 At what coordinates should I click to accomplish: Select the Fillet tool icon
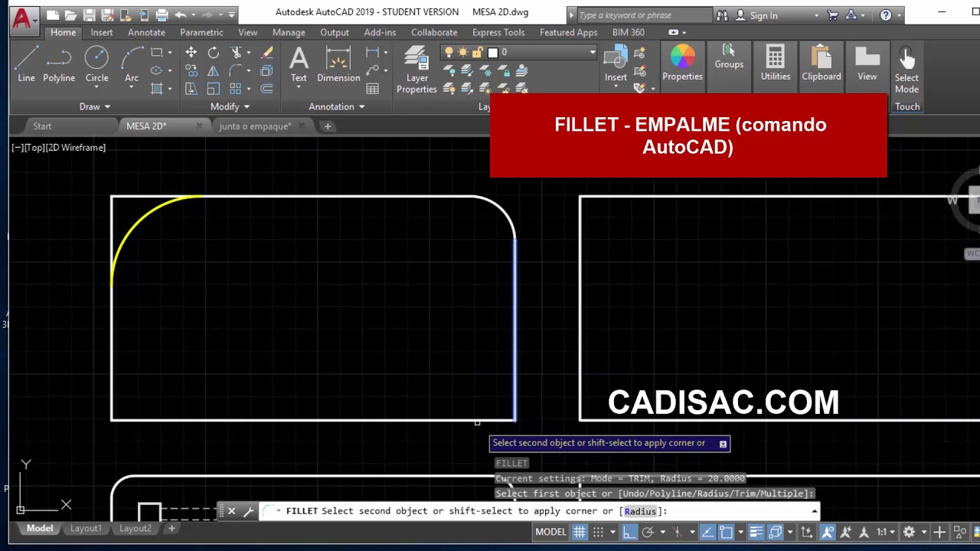[x=236, y=71]
